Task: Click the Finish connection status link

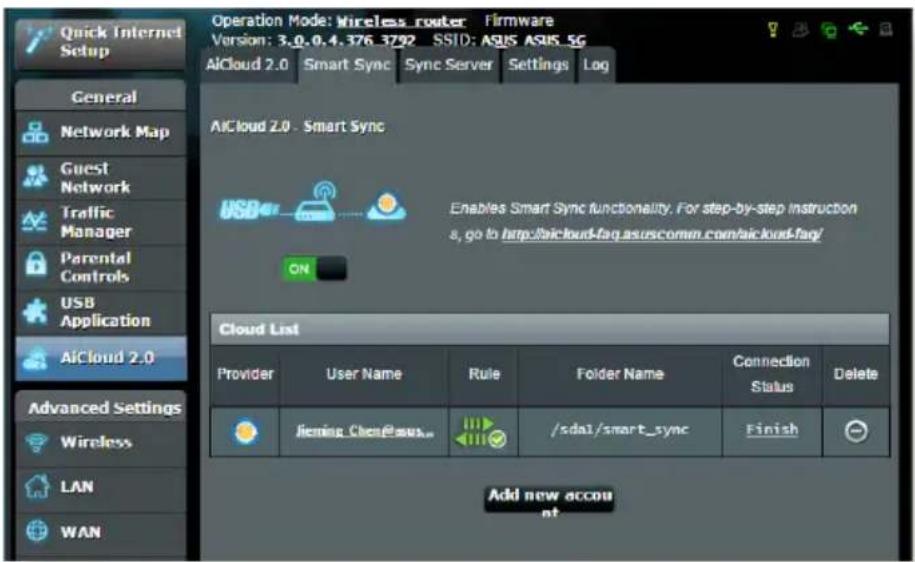Action: click(x=771, y=430)
